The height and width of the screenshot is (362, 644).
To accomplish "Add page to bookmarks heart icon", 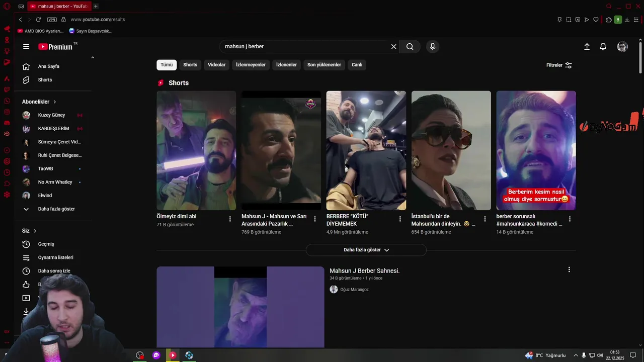I will click(x=596, y=20).
